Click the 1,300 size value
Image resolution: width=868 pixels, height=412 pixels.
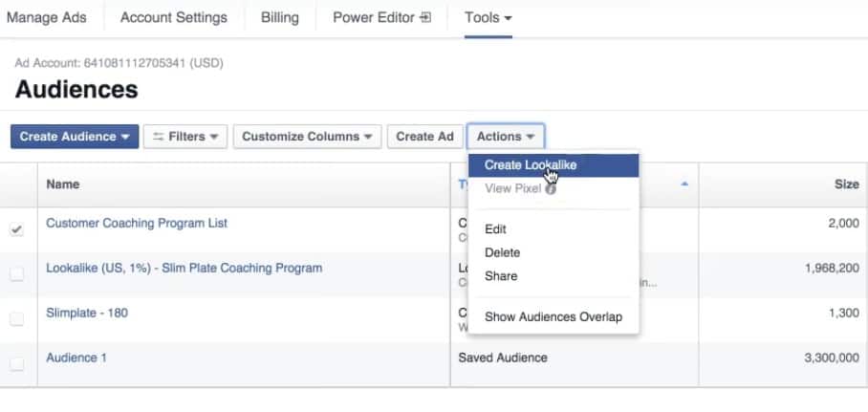[x=844, y=313]
